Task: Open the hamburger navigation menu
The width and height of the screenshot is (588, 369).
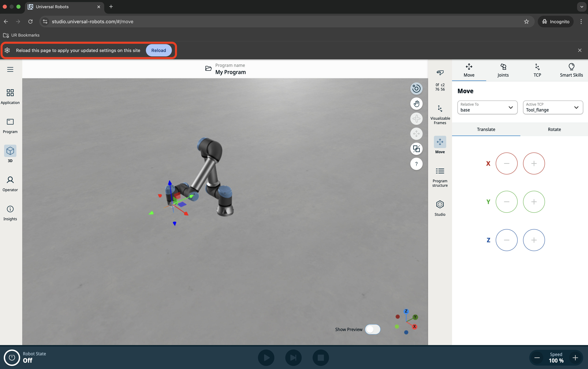Action: click(x=10, y=69)
